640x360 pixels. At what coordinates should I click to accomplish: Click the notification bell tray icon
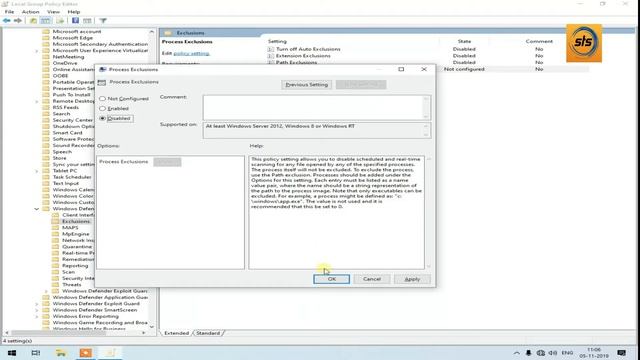(x=529, y=353)
